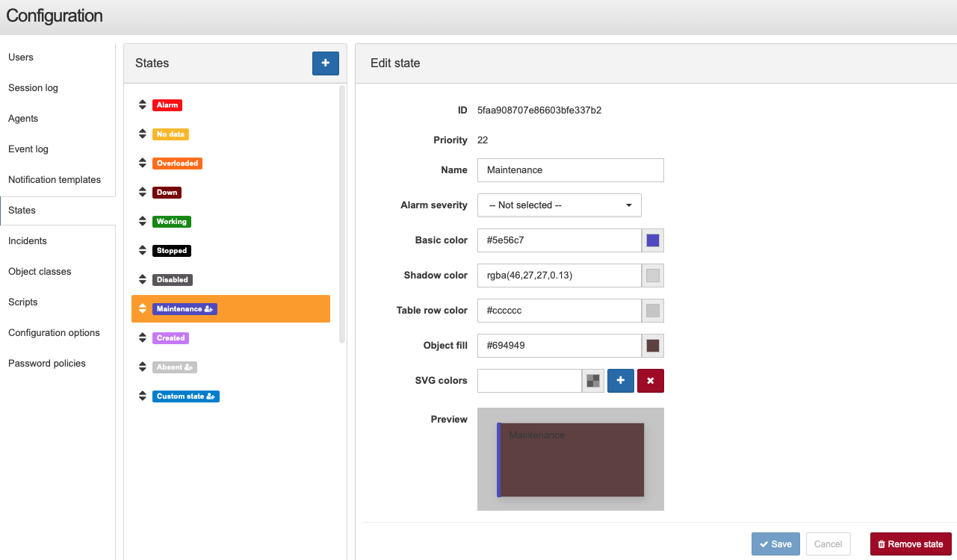
Task: Open the SVG colors checkered picker
Action: (593, 381)
